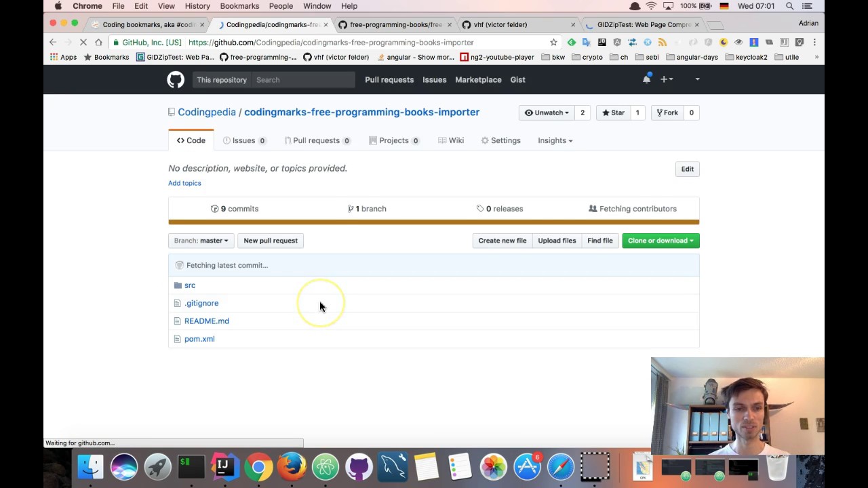This screenshot has width=868, height=488.
Task: Open the src folder
Action: [x=190, y=285]
